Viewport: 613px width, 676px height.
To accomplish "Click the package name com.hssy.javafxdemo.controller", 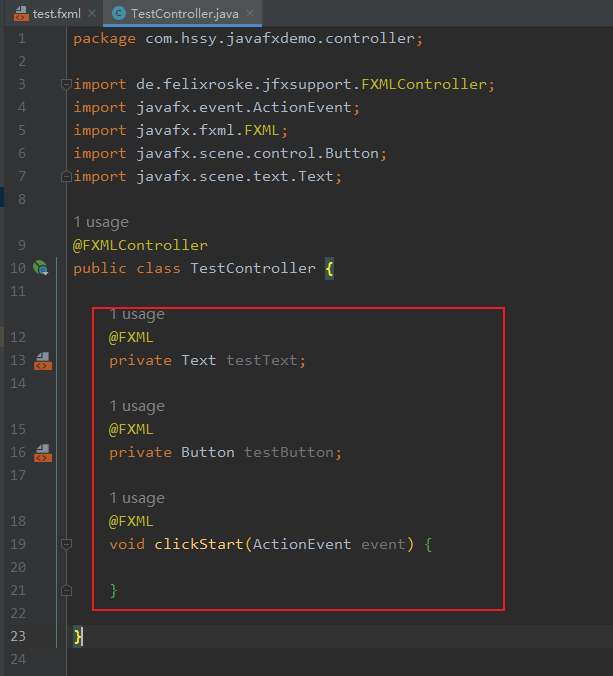I will click(x=280, y=38).
